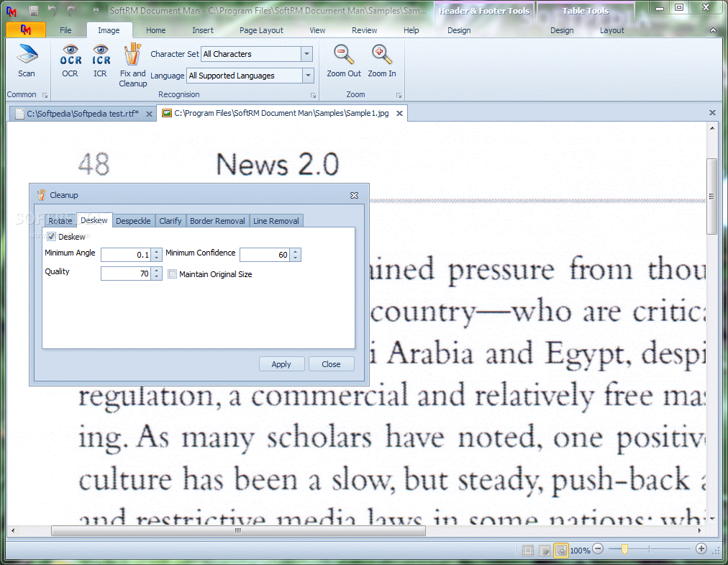Click the Minimum Confidence value field
The image size is (728, 565).
[x=265, y=255]
